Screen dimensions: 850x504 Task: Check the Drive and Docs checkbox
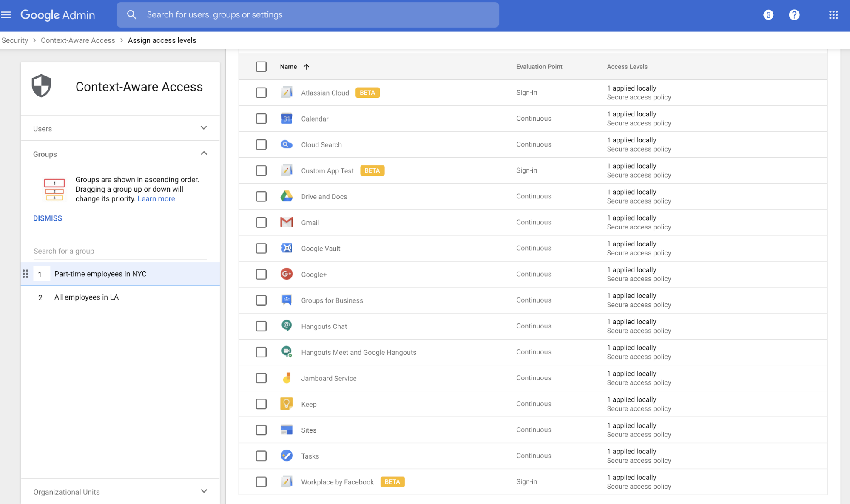coord(261,196)
